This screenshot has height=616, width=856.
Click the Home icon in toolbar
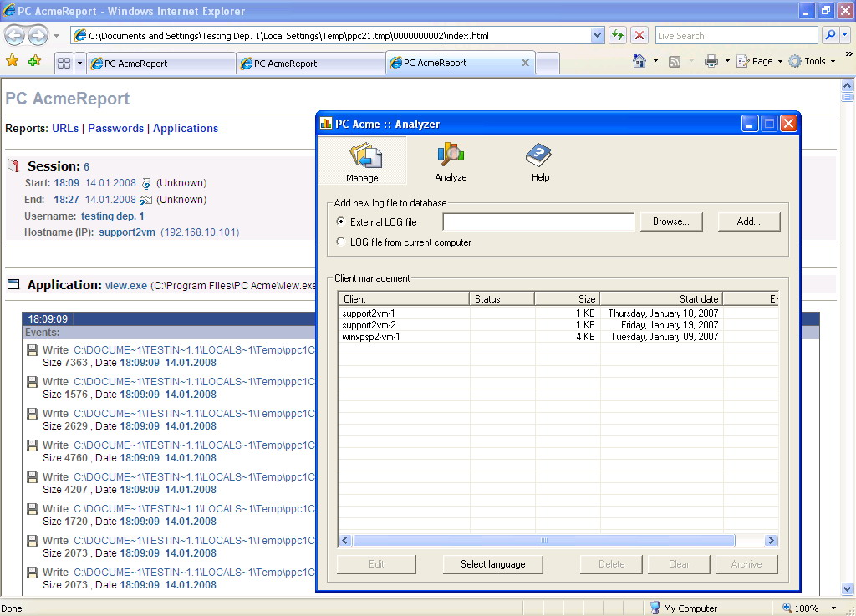pyautogui.click(x=639, y=61)
